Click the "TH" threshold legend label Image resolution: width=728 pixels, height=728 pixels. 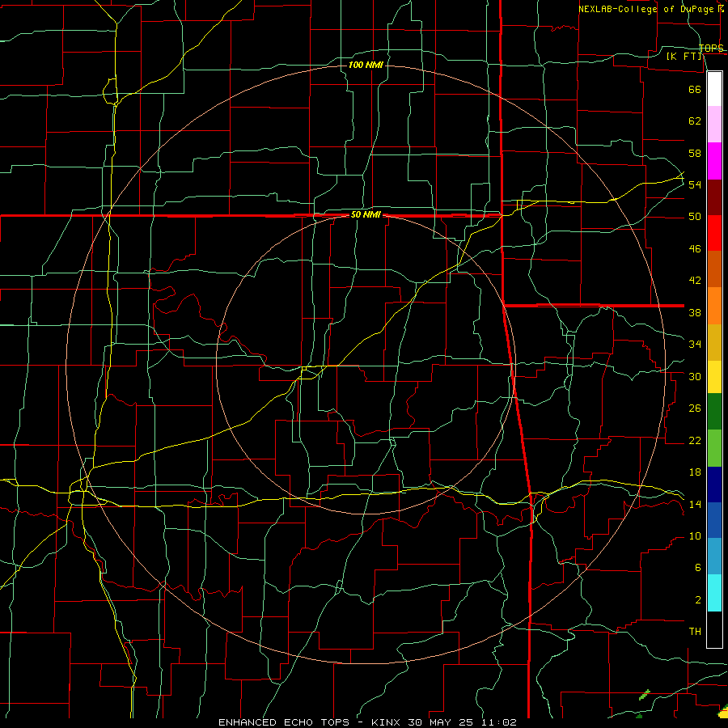[x=695, y=631]
